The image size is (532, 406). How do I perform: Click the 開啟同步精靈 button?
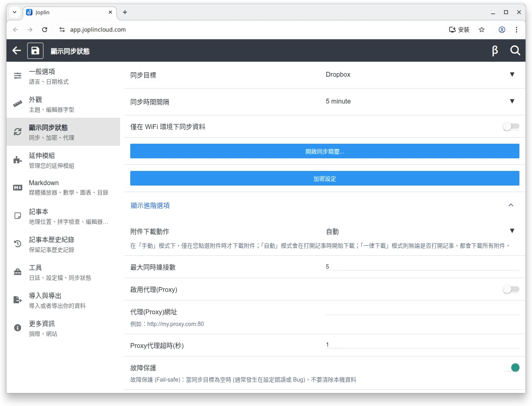(x=325, y=151)
